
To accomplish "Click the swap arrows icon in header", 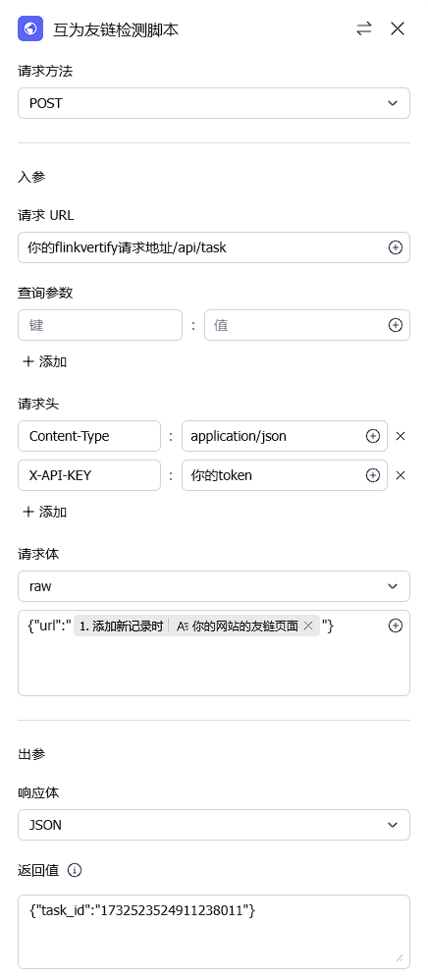I will pyautogui.click(x=364, y=28).
